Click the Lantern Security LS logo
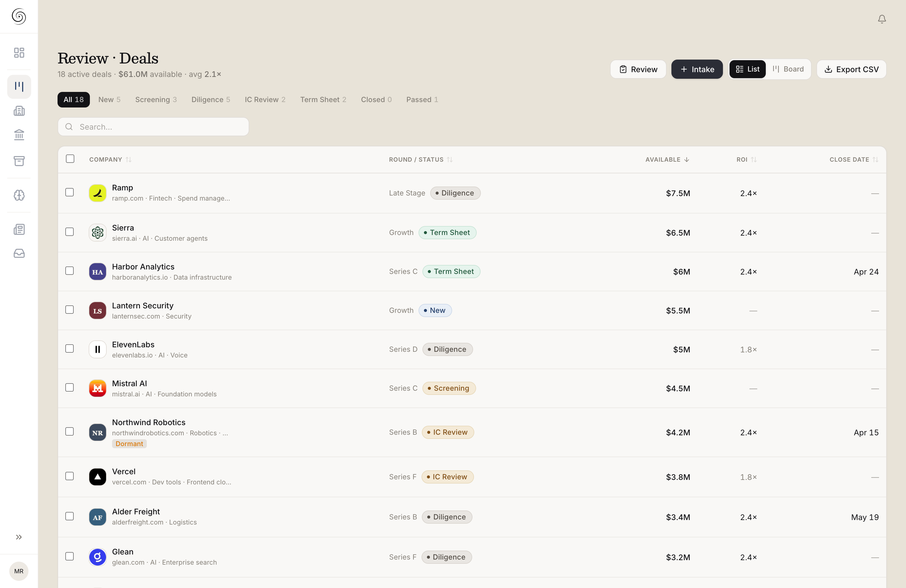906x588 pixels. click(97, 310)
